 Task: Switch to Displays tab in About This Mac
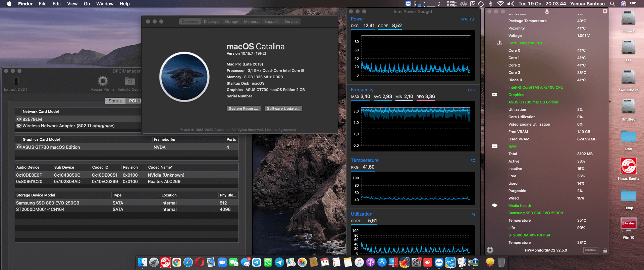pyautogui.click(x=211, y=21)
